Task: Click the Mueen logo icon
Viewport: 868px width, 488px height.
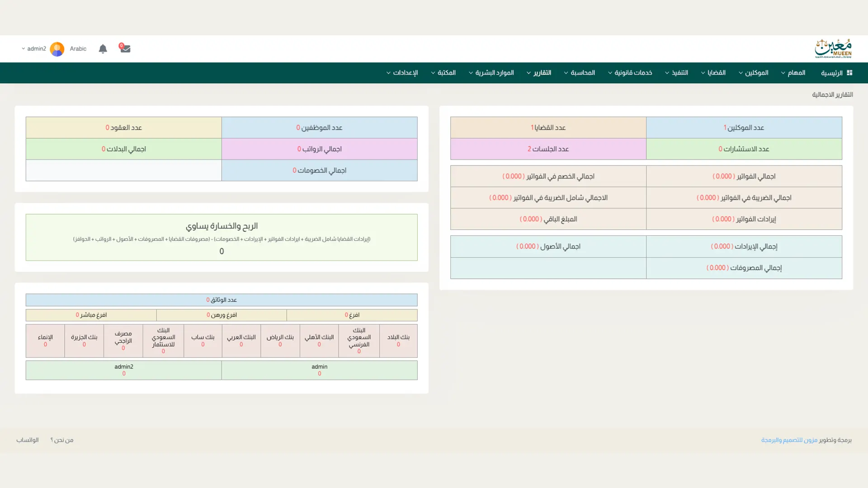Action: pos(833,48)
